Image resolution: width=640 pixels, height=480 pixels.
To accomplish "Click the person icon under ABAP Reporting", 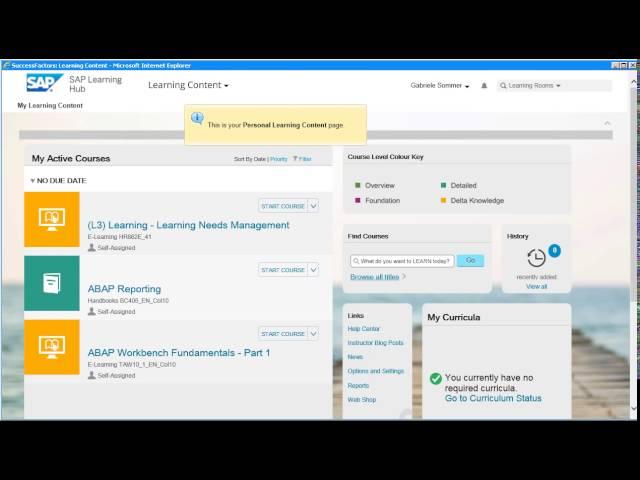I will pyautogui.click(x=92, y=311).
